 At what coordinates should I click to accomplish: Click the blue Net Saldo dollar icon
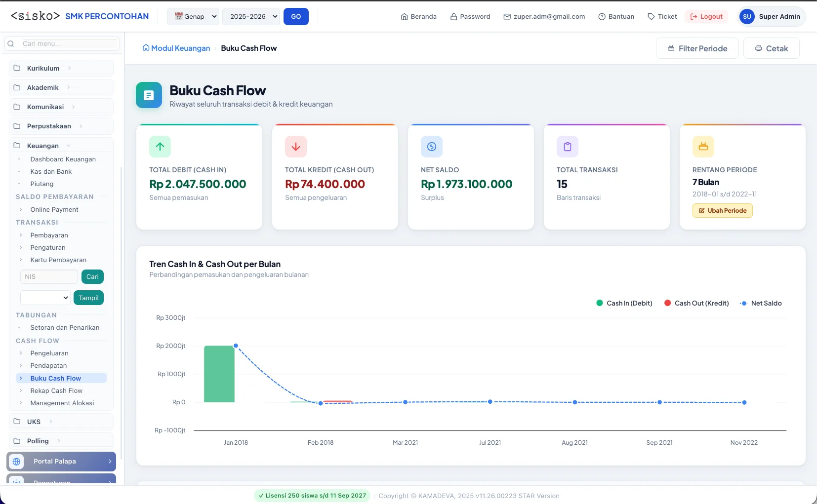(432, 147)
